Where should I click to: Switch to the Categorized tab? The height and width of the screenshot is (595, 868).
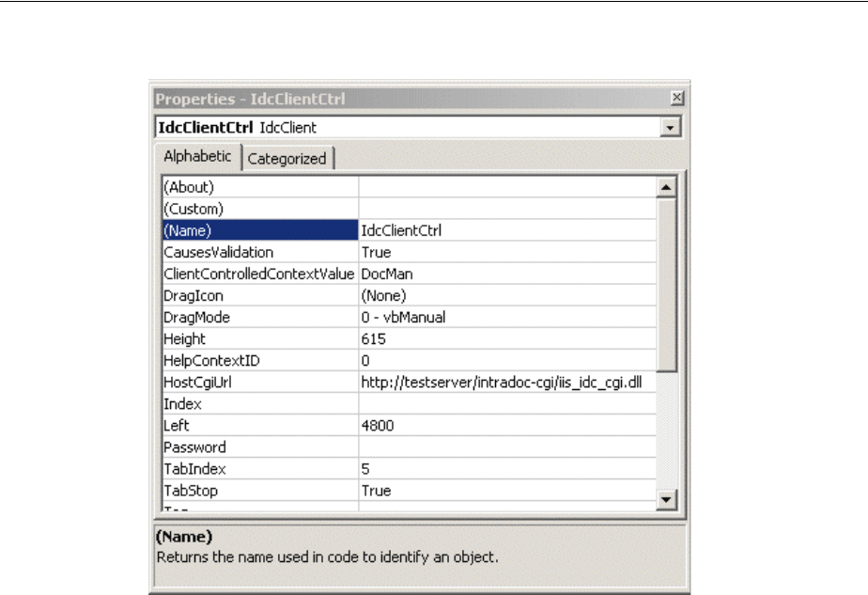[x=287, y=159]
